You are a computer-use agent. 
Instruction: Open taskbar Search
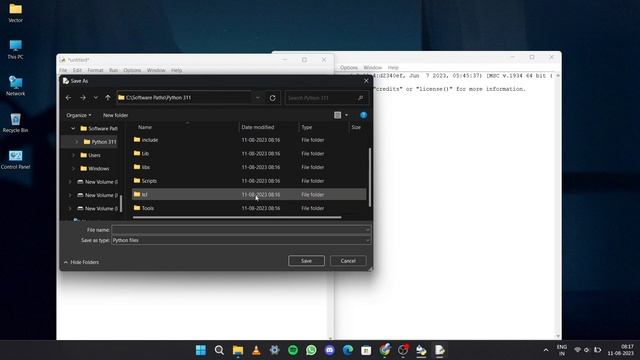click(x=219, y=350)
